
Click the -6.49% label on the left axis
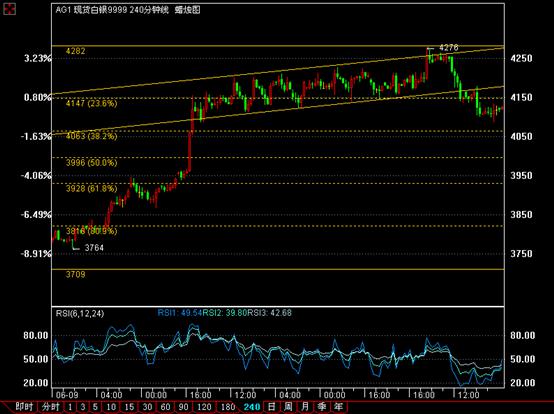pos(36,215)
